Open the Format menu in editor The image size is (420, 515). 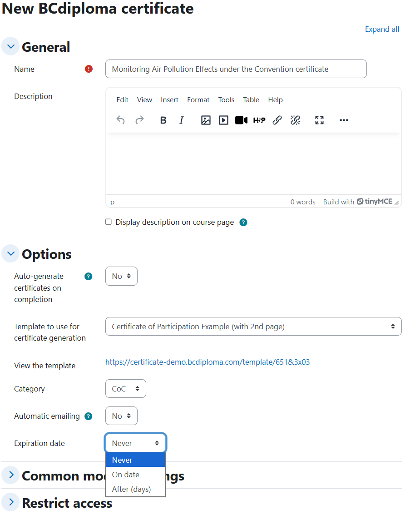[x=198, y=100]
